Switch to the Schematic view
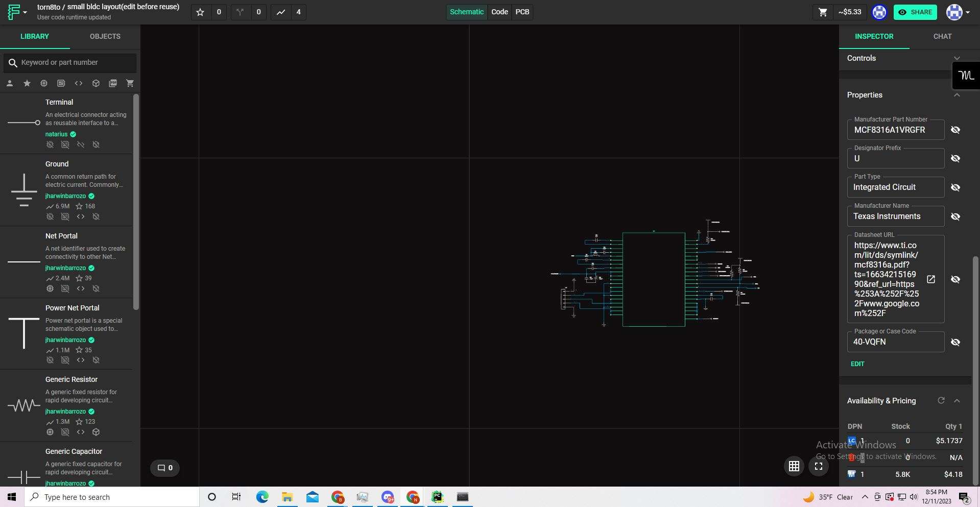 coord(467,12)
